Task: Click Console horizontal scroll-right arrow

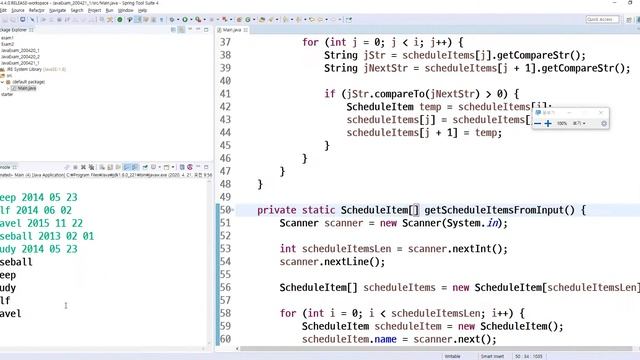Action: (x=204, y=349)
